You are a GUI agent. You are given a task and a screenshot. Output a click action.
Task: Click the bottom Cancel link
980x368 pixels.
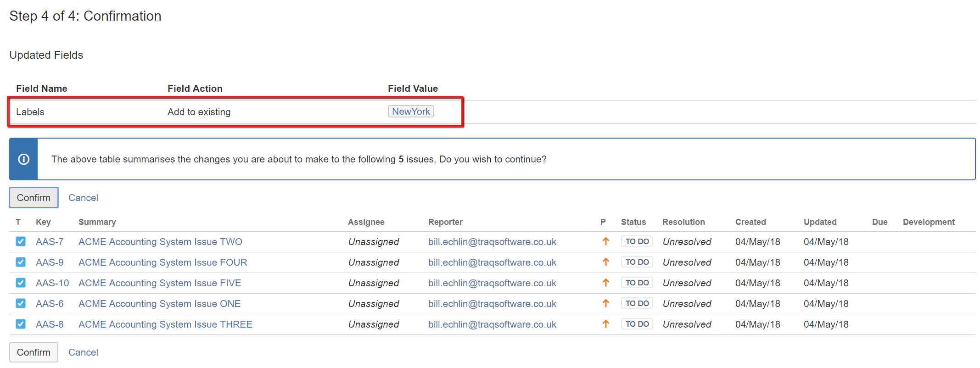point(83,352)
